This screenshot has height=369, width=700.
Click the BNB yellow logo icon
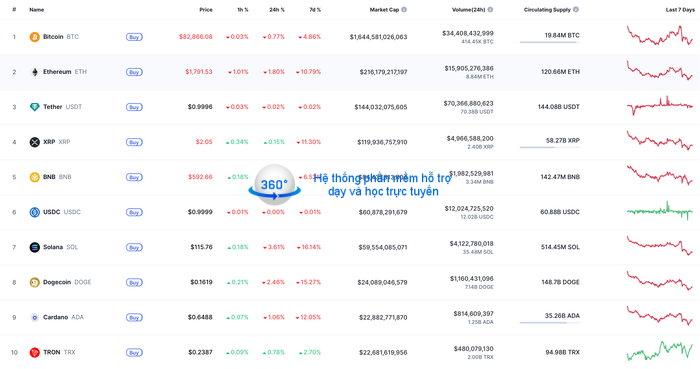34,177
